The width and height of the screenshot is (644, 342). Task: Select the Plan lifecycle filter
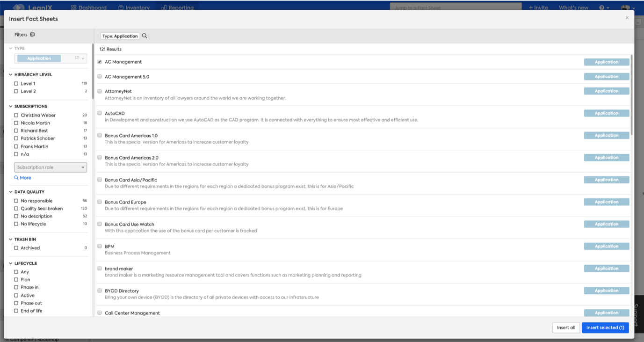pyautogui.click(x=16, y=279)
